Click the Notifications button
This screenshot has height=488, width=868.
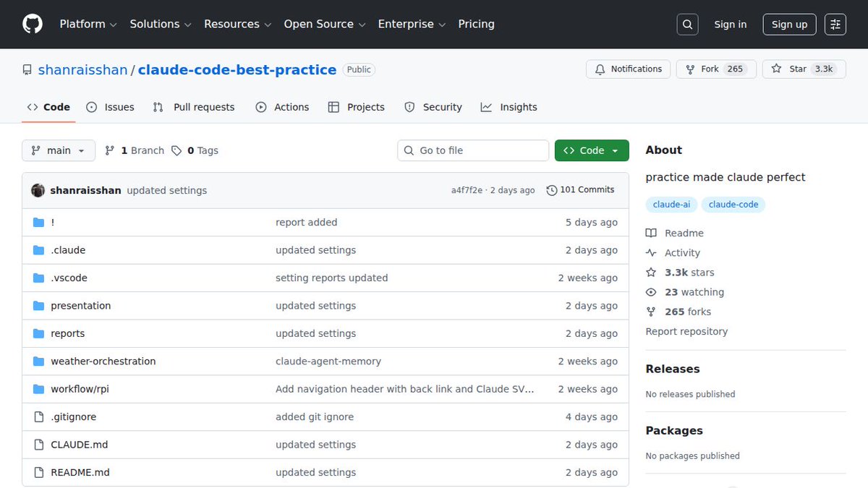(629, 69)
